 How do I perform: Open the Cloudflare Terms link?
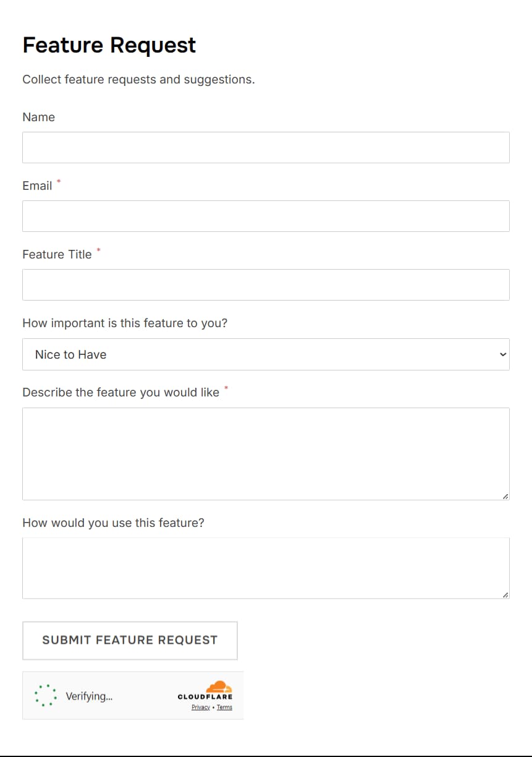(x=224, y=708)
